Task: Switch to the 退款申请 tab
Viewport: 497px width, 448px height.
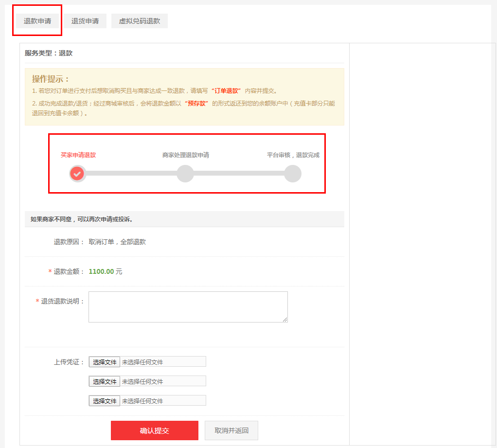Action: pyautogui.click(x=37, y=21)
